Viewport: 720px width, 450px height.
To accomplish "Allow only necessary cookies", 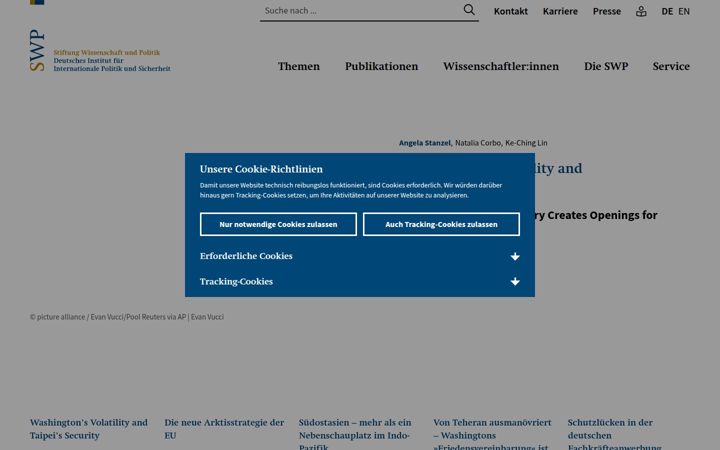I will coord(278,224).
